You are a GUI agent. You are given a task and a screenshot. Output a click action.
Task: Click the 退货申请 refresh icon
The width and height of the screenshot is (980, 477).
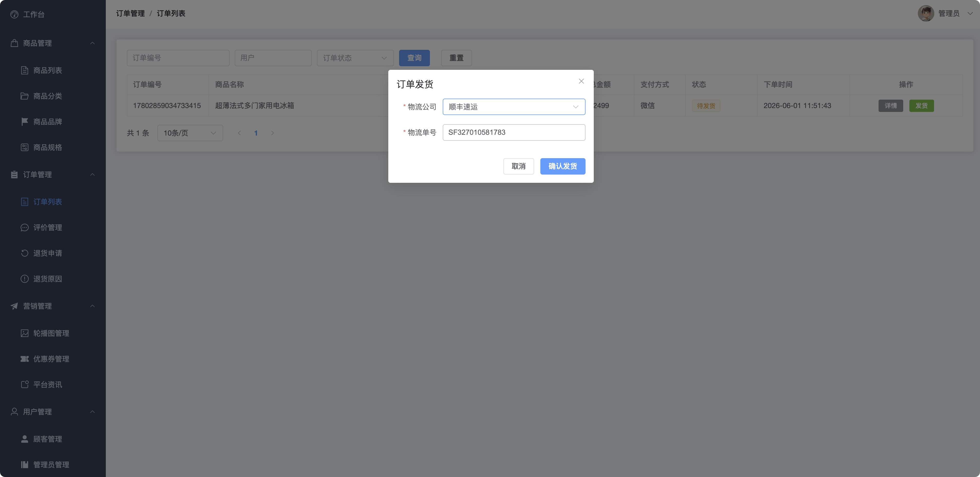point(25,253)
